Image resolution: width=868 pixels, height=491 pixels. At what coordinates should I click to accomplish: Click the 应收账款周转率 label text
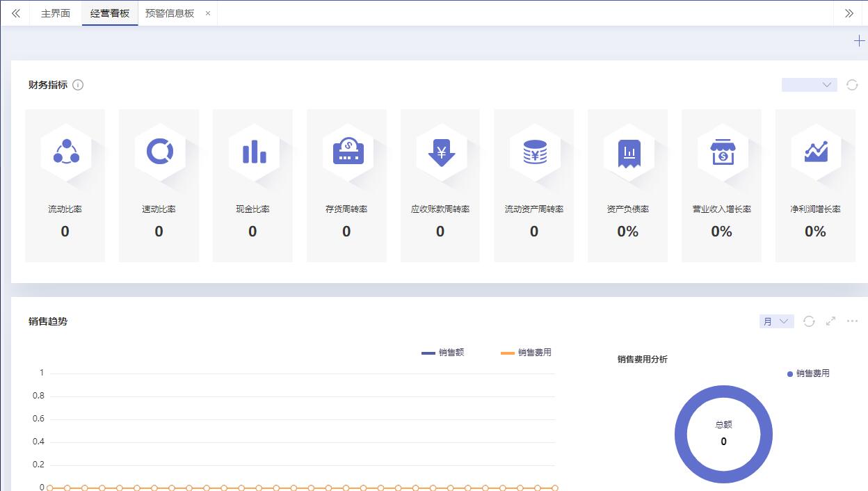[440, 209]
